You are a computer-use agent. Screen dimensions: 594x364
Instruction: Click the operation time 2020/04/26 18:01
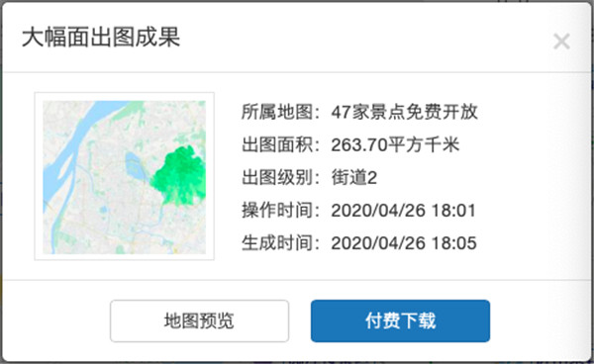tap(404, 211)
